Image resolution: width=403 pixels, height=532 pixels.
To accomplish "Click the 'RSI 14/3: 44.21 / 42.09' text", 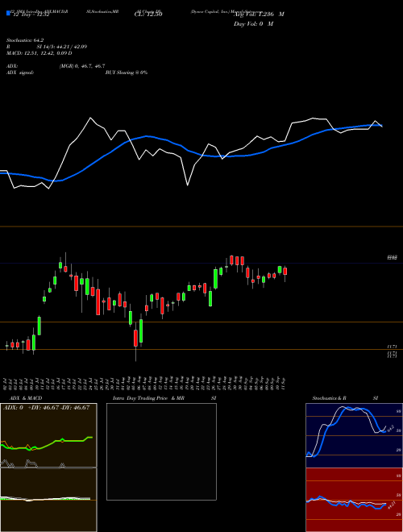I will click(47, 47).
